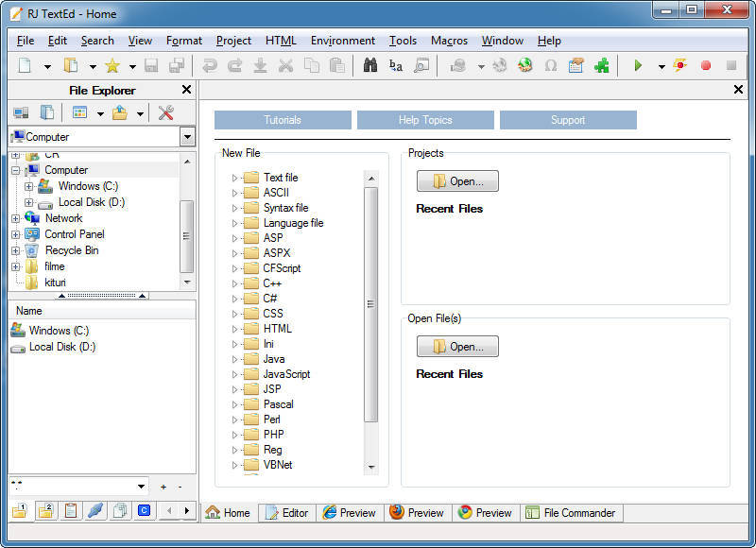Click the binoculars Find icon
This screenshot has height=548, width=756.
369,65
